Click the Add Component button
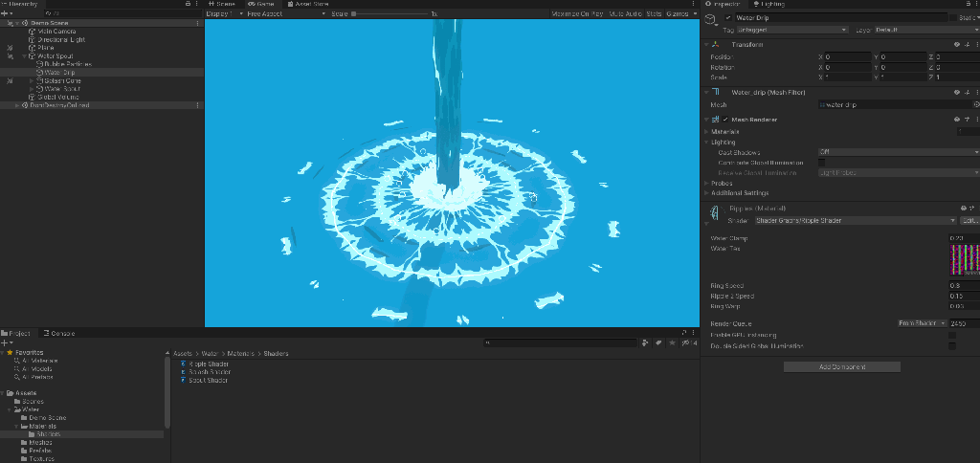The width and height of the screenshot is (980, 463). (841, 366)
